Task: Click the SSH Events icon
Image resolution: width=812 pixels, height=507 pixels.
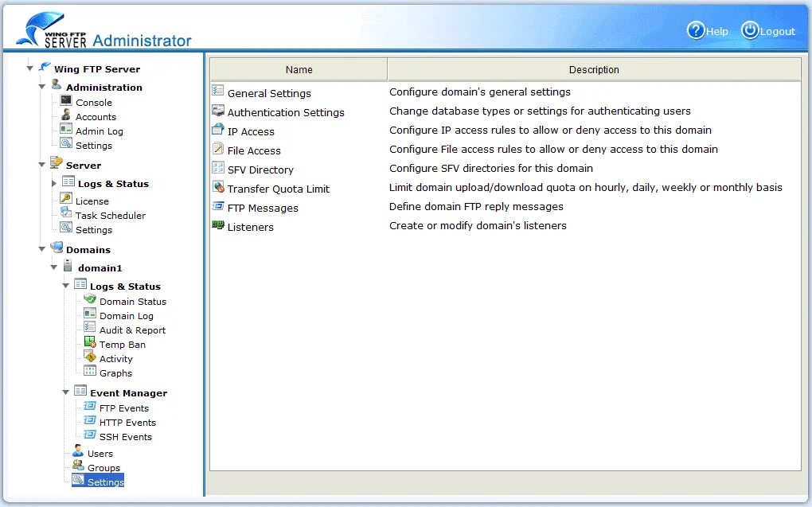Action: click(90, 435)
